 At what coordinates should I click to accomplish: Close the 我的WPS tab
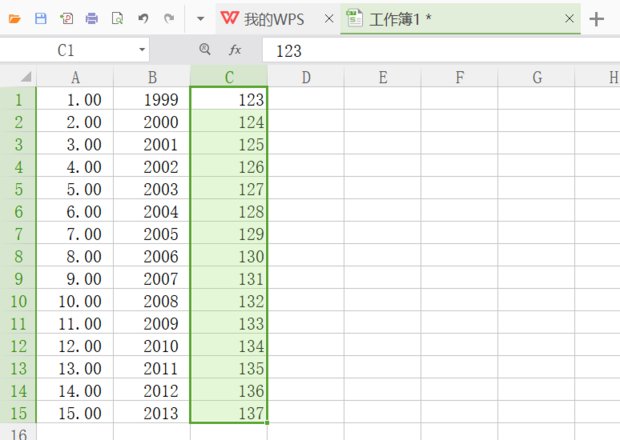click(329, 18)
